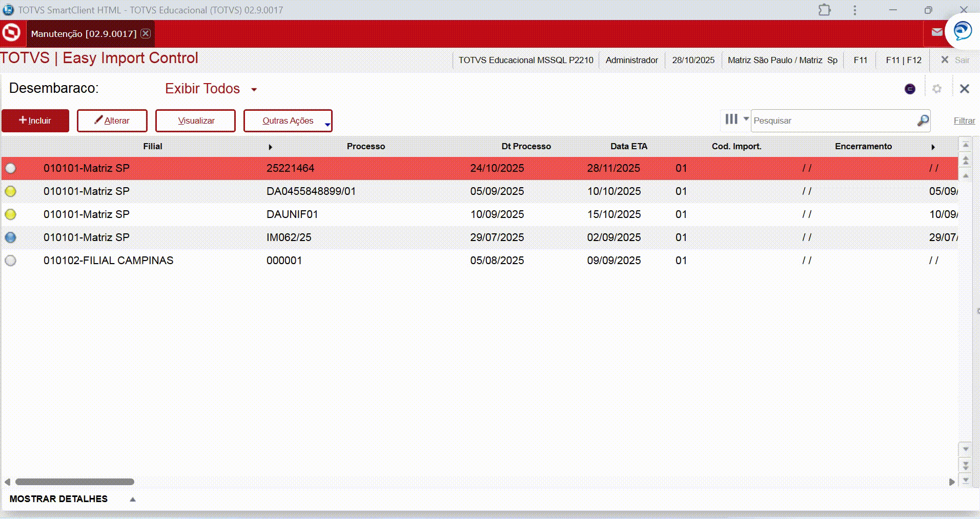The width and height of the screenshot is (980, 519).
Task: Sort by the Processo column header
Action: (x=365, y=147)
